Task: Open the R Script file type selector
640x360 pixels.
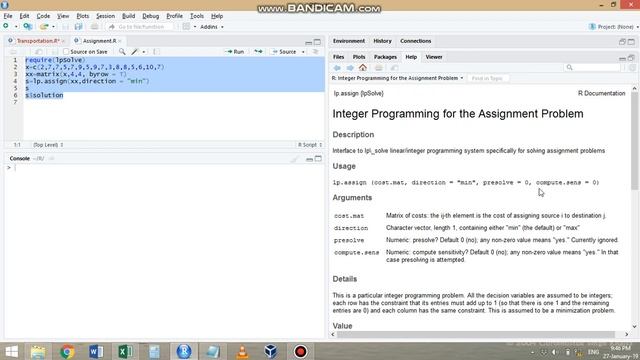Action: 310,145
